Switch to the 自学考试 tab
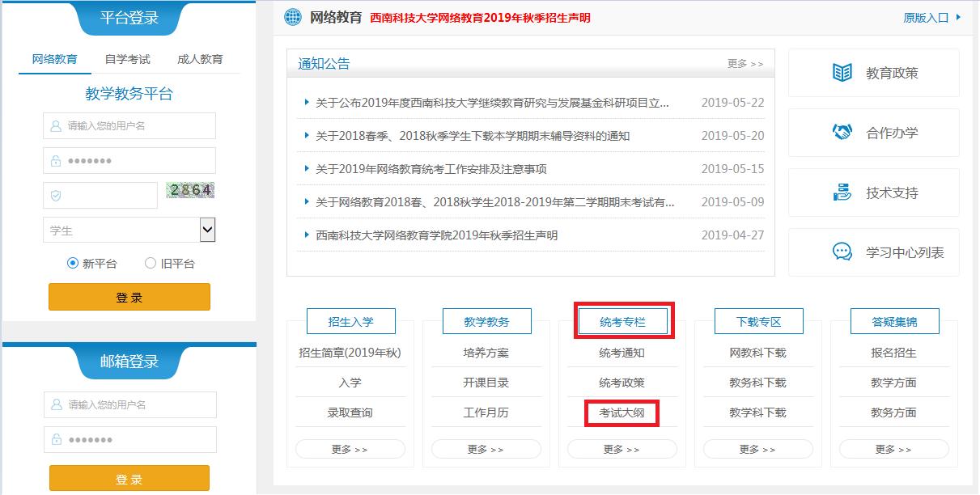The width and height of the screenshot is (980, 495). [126, 59]
